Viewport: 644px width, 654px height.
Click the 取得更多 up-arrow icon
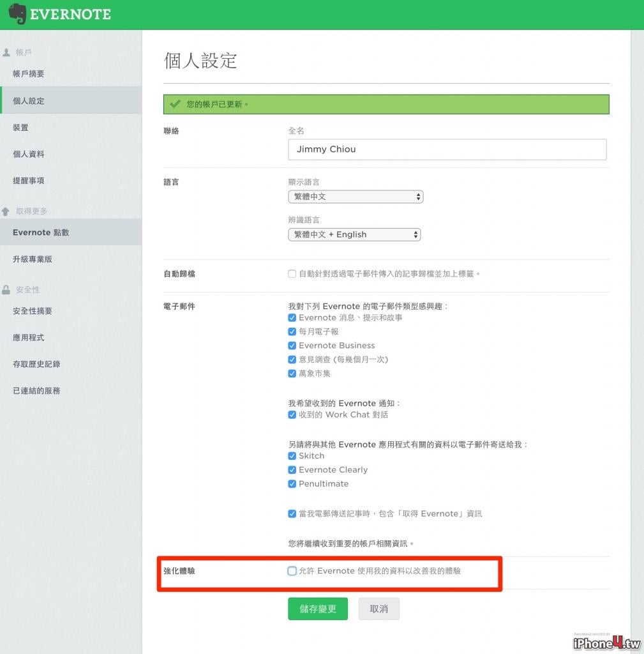click(x=5, y=211)
